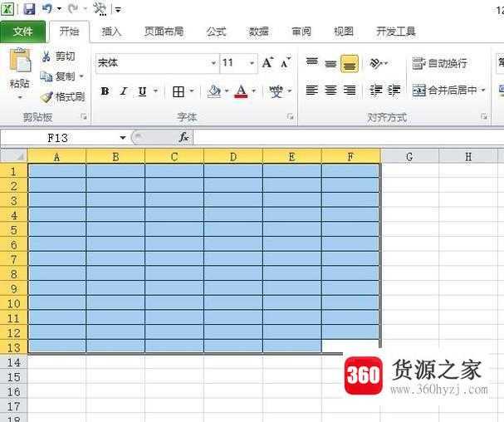Viewport: 504px width, 422px height.
Task: Toggle Bold formatting
Action: [x=105, y=91]
